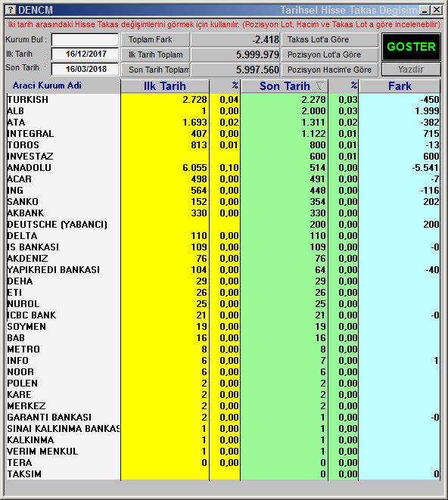Select the METRO row
Screen dimensions: 448x500
click(223, 349)
